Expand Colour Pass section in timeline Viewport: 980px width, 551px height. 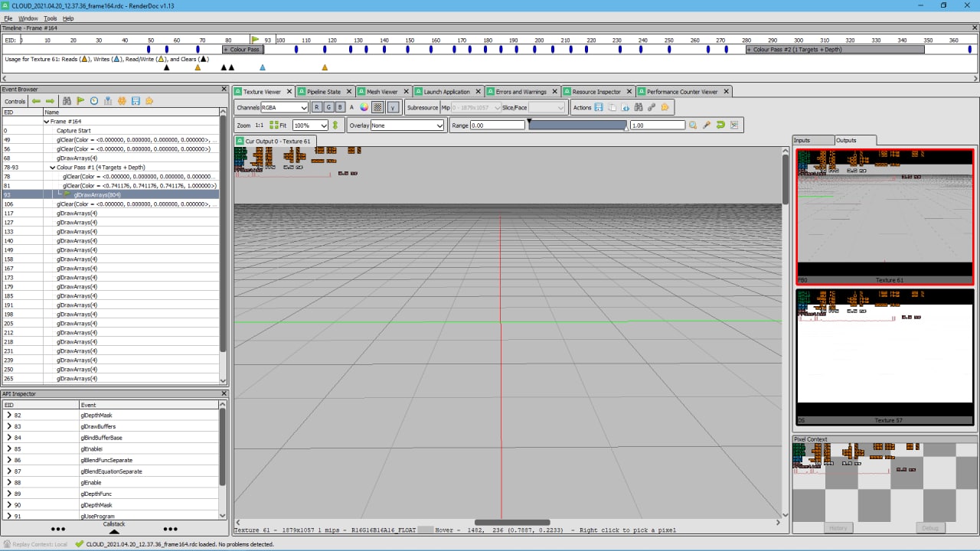coord(243,49)
